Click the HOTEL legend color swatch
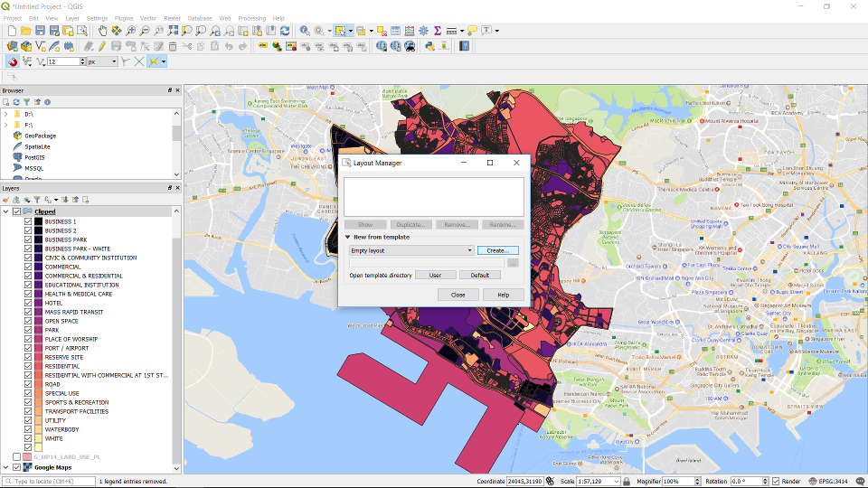The width and height of the screenshot is (868, 488). (39, 303)
